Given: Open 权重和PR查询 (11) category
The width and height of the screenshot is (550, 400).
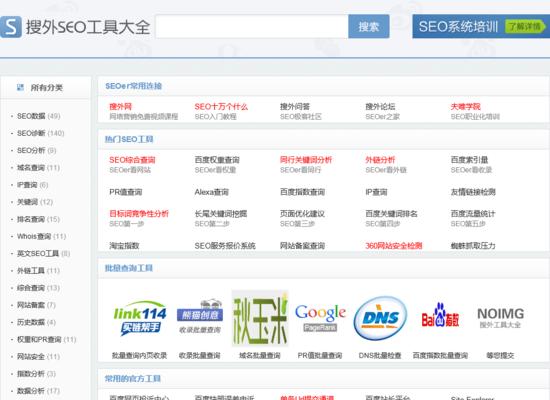Looking at the screenshot, I should (x=47, y=339).
